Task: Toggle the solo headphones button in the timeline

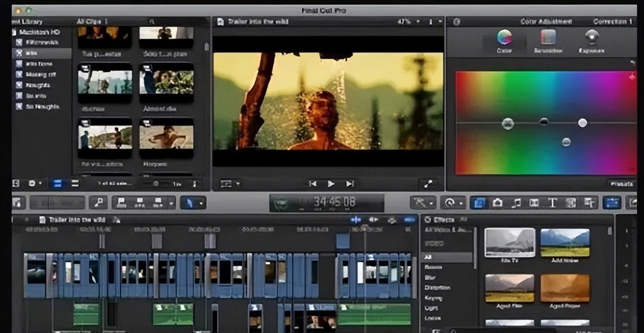Action: click(x=391, y=220)
